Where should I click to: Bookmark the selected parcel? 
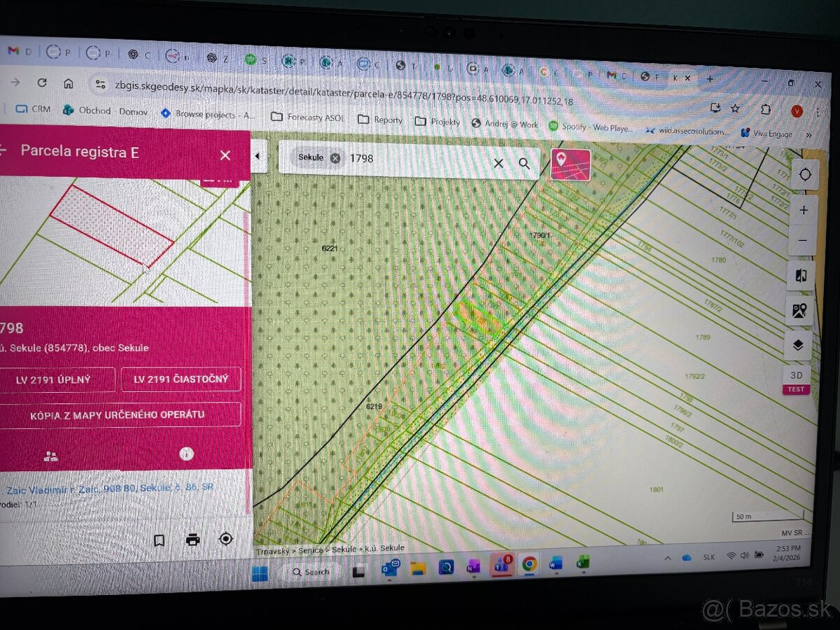[159, 540]
